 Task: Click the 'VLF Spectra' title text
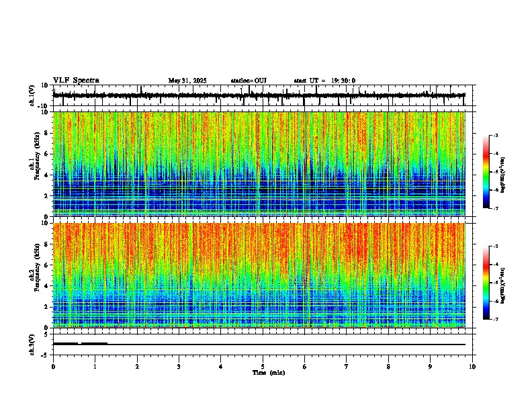click(76, 81)
